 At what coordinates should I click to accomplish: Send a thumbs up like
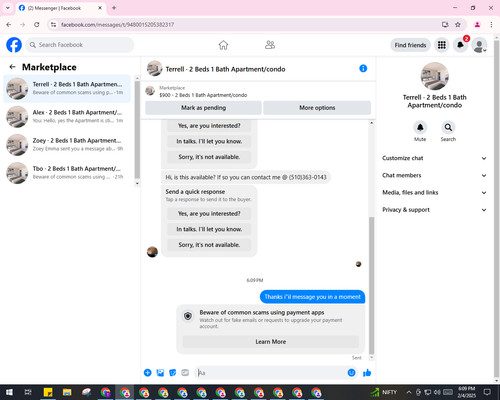[367, 373]
